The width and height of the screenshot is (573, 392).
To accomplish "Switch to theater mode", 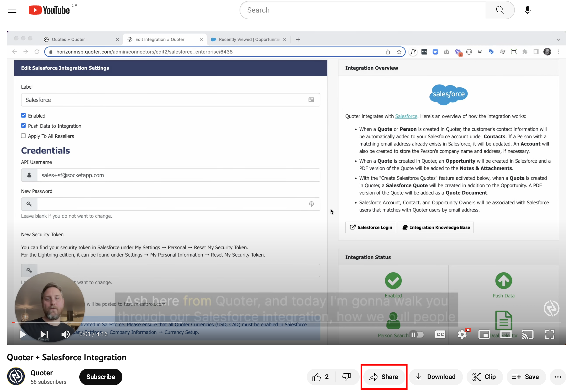I will (x=506, y=335).
